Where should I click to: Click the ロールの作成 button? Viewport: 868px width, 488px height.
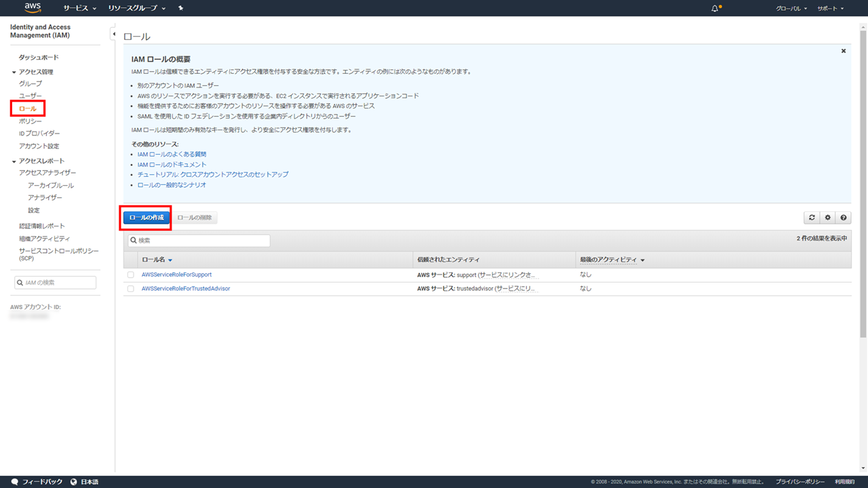point(146,218)
